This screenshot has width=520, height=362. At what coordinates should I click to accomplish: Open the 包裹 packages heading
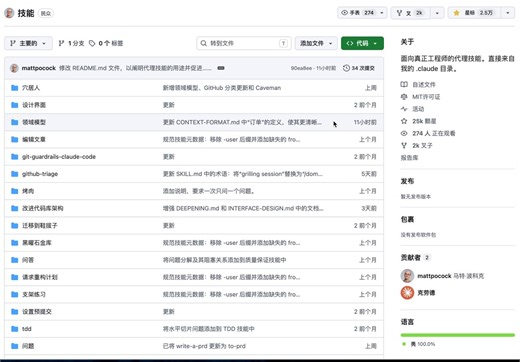[407, 219]
